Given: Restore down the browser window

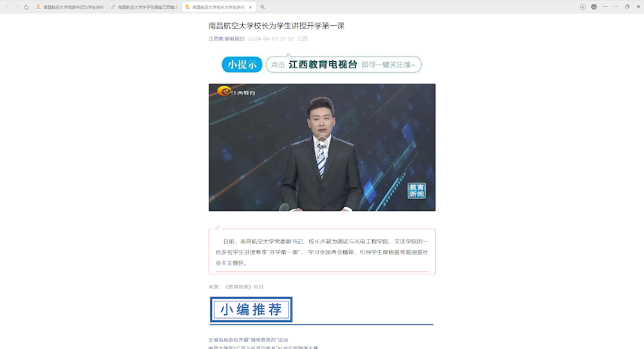Looking at the screenshot, I should (x=627, y=6).
